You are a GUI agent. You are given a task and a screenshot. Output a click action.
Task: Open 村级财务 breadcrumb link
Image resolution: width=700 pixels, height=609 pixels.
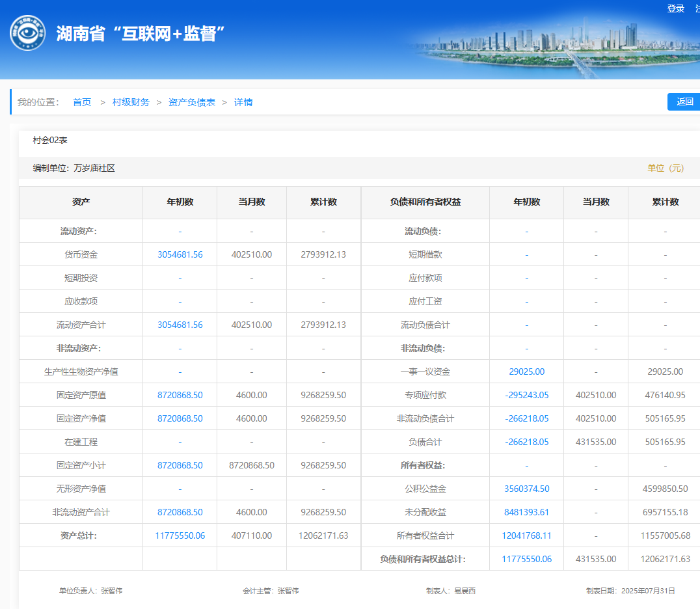click(131, 102)
